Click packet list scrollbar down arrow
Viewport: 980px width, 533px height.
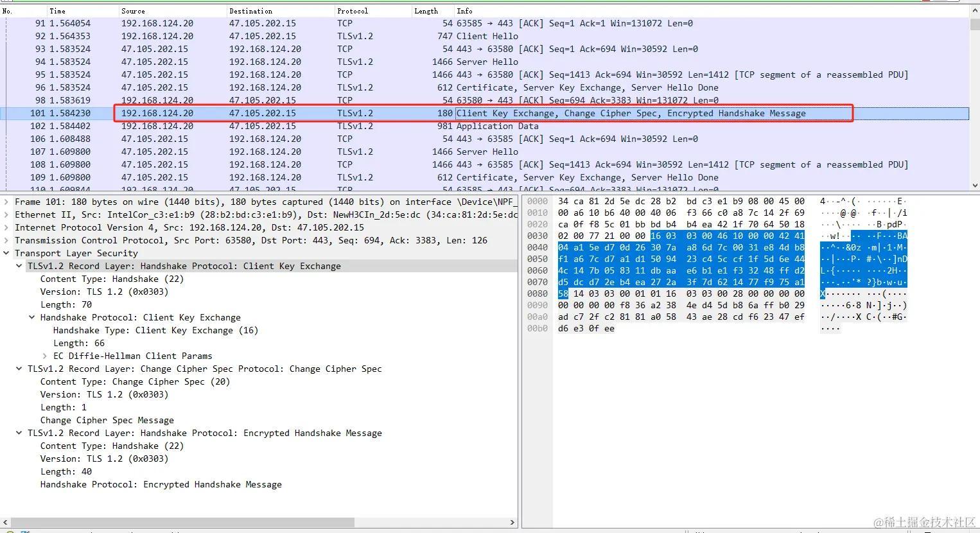pyautogui.click(x=975, y=185)
